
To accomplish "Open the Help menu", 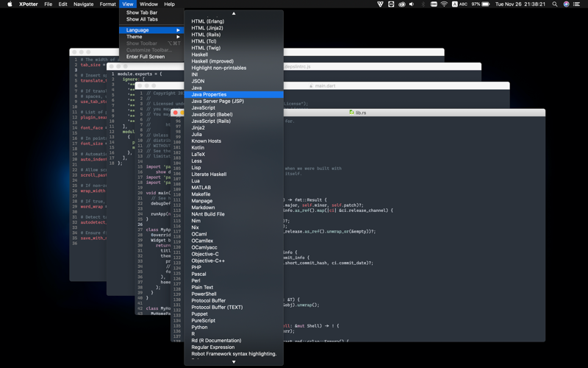I will pyautogui.click(x=170, y=4).
